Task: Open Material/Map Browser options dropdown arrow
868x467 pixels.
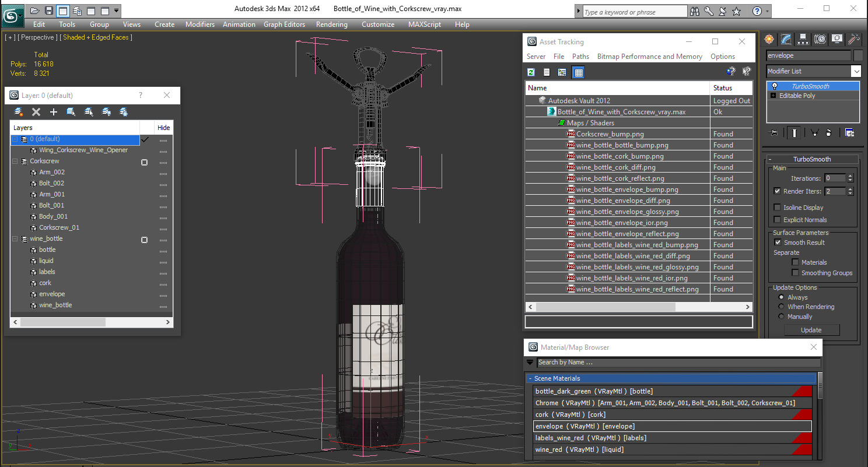Action: tap(530, 362)
